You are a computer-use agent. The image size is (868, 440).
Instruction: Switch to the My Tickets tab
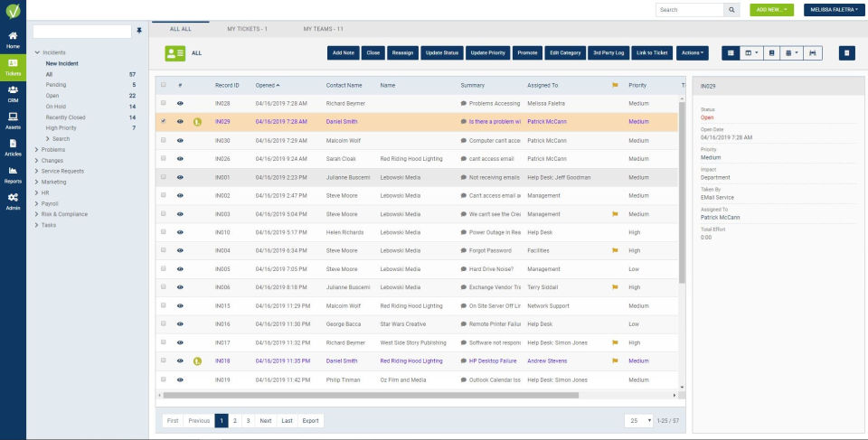click(247, 29)
